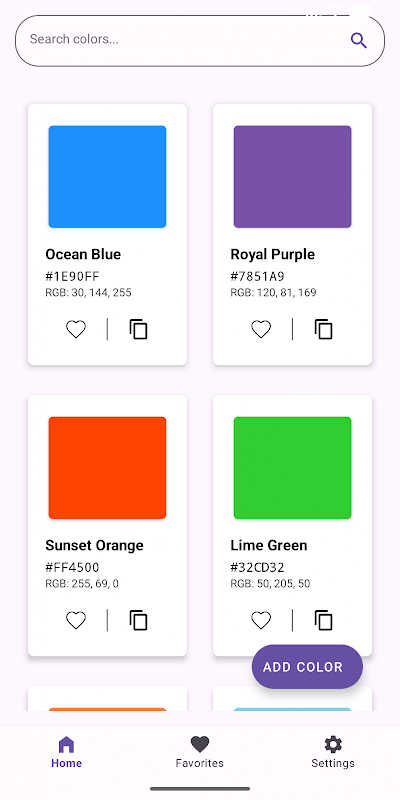Tap the heart icon on Lime Green
Screen dimensions: 400x800
click(x=261, y=620)
